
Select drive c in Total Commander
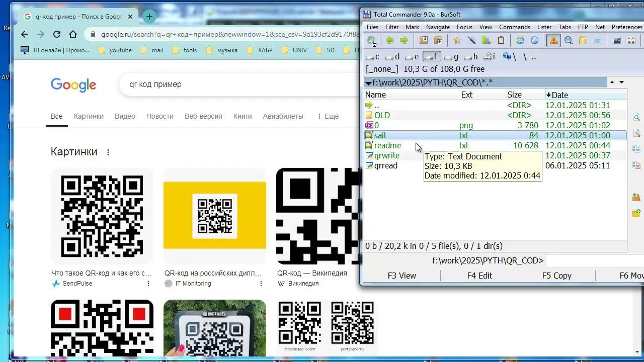[x=372, y=57]
